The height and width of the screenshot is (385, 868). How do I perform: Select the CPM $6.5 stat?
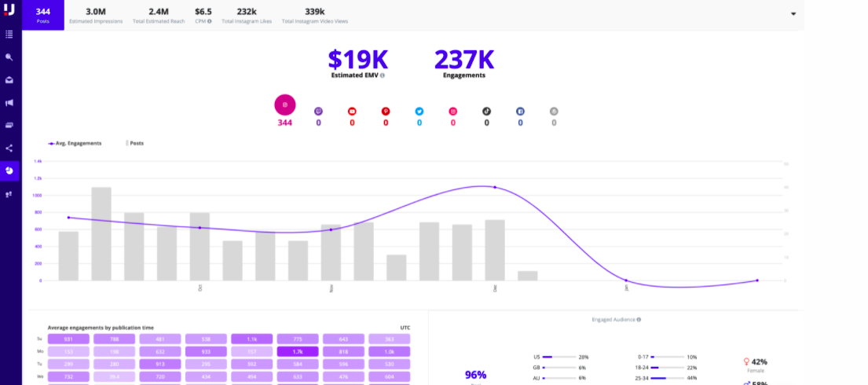[x=203, y=16]
